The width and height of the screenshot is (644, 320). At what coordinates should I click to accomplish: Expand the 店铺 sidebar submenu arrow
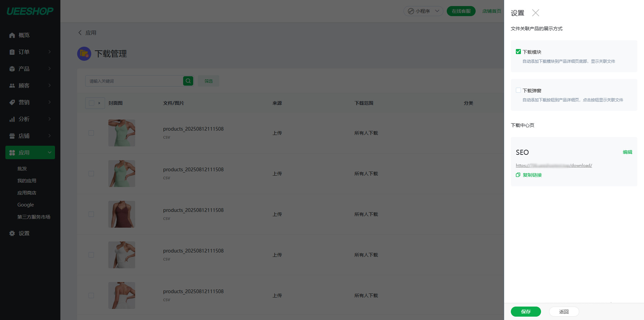point(50,136)
